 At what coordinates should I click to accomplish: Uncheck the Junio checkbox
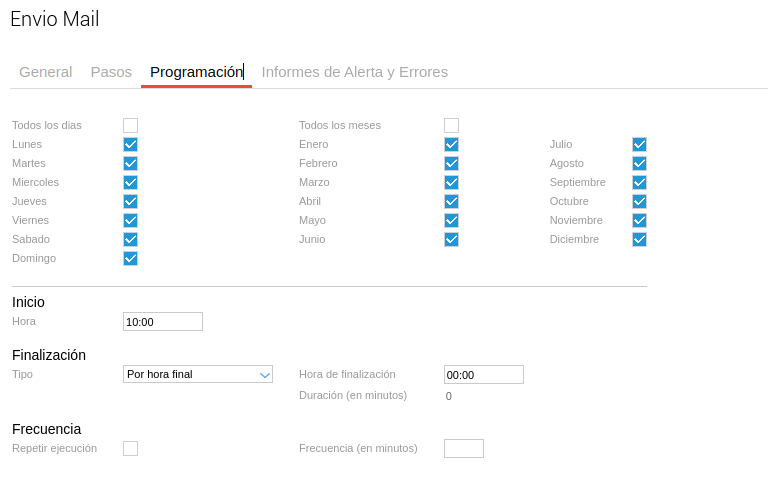pos(451,239)
